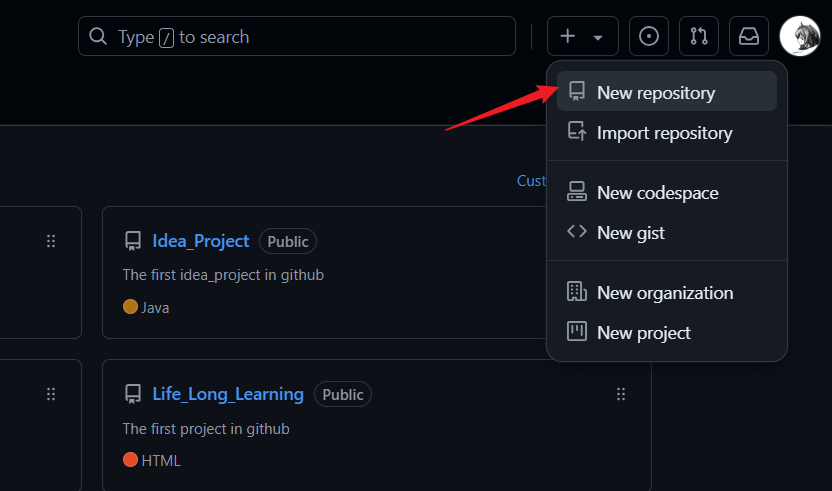This screenshot has width=832, height=491.
Task: Click 'The first idea_project in github' description
Action: (x=223, y=275)
